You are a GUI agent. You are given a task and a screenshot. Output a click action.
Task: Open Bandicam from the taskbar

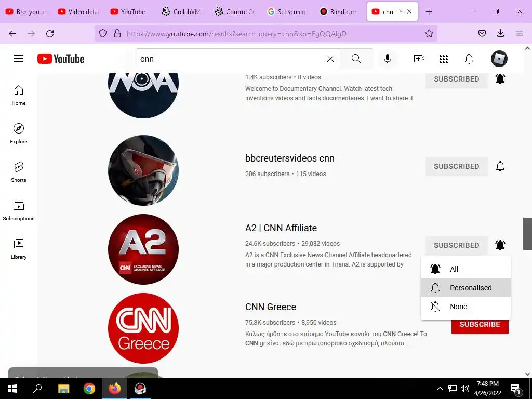pos(140,389)
